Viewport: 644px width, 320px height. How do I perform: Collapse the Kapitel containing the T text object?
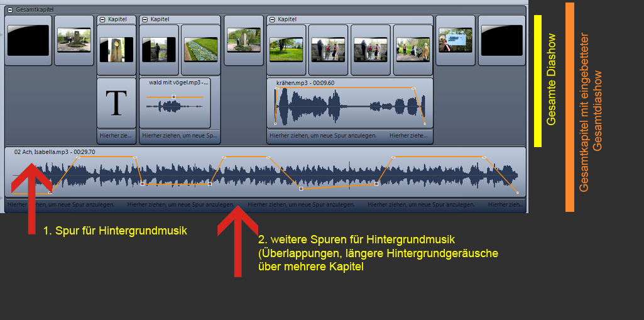102,19
